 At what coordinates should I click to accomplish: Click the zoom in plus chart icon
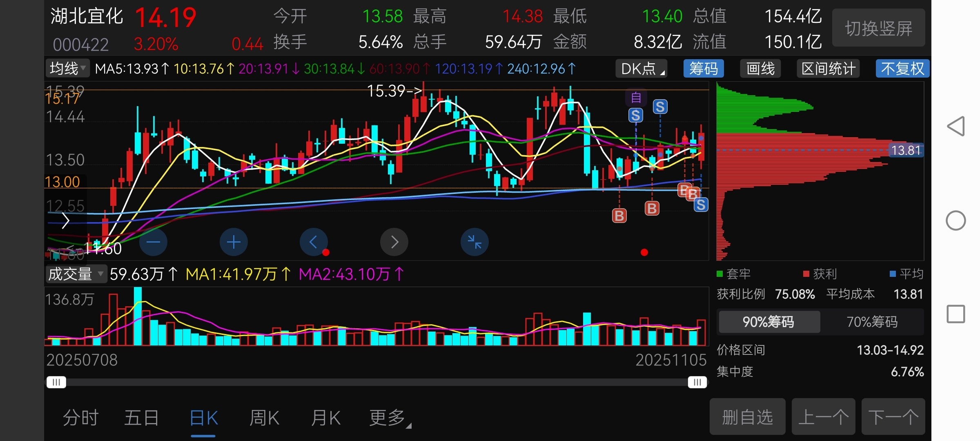tap(234, 242)
